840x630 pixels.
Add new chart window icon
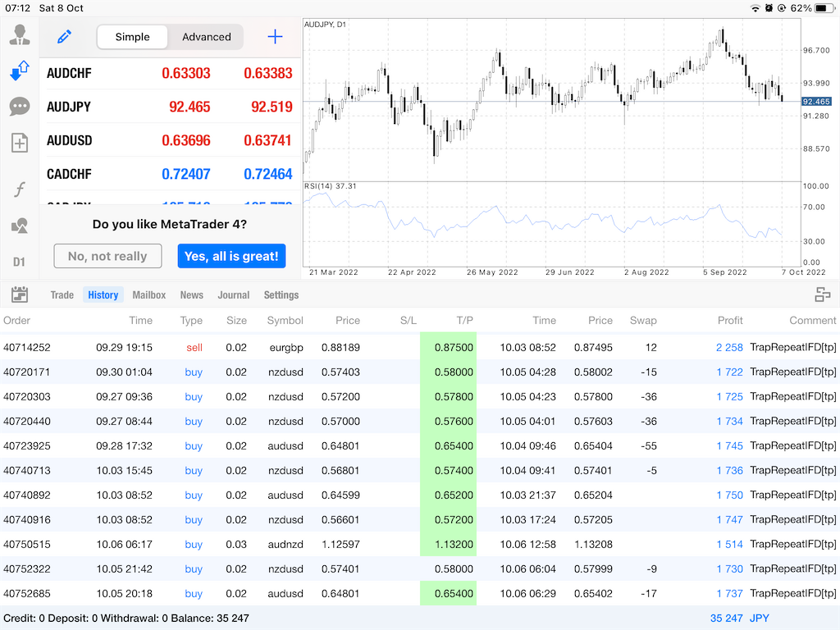(20, 143)
